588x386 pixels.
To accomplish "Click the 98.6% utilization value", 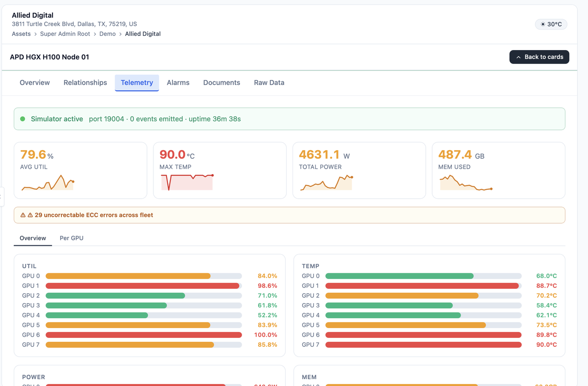I will (268, 286).
